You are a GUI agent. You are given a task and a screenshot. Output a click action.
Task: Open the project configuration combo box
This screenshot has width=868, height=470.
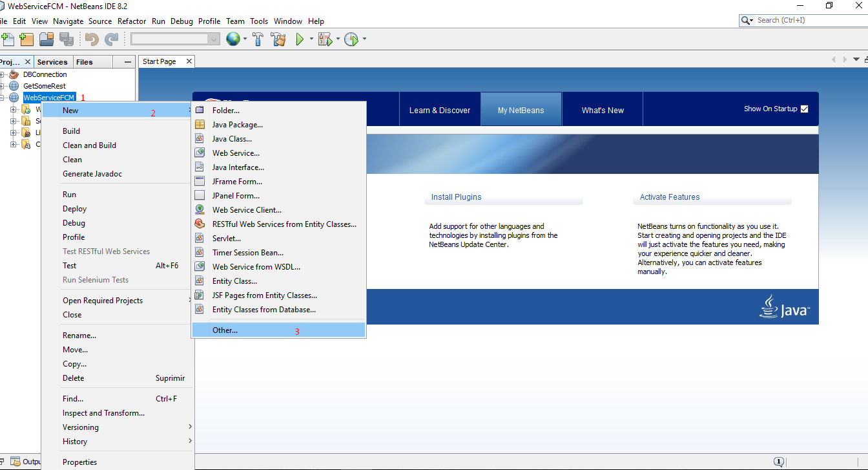[x=176, y=39]
